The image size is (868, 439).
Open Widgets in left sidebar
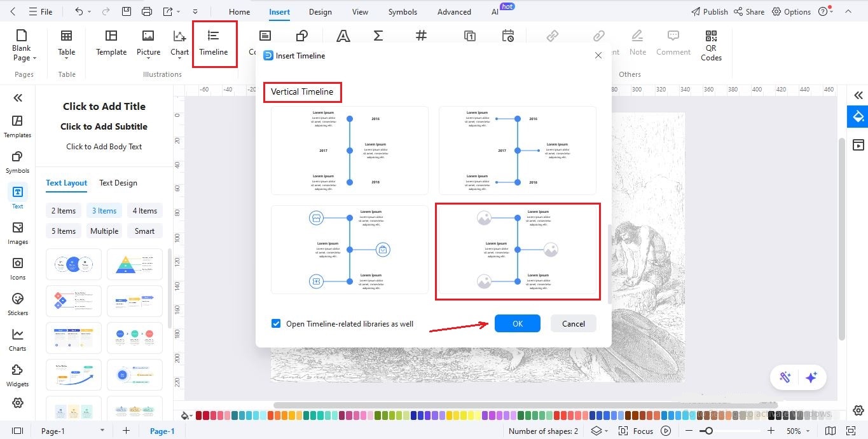[18, 375]
